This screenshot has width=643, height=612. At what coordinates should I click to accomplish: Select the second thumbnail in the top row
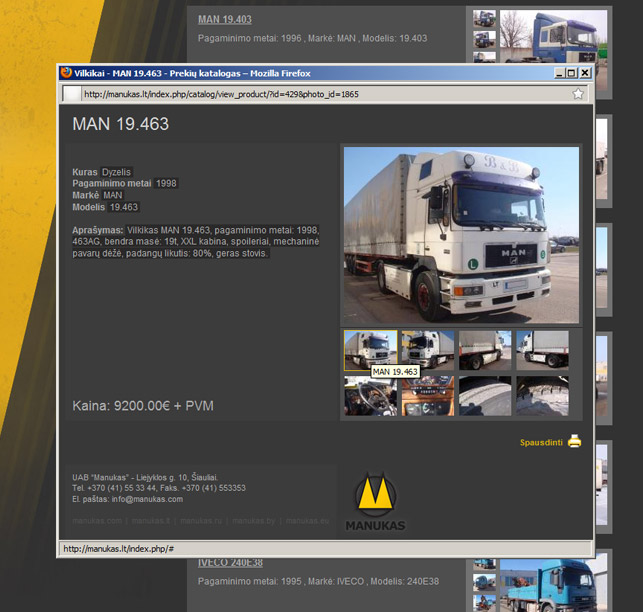428,351
